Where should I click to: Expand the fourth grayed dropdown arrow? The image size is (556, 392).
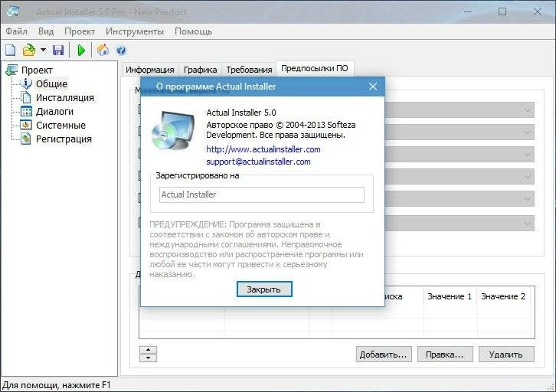(528, 177)
